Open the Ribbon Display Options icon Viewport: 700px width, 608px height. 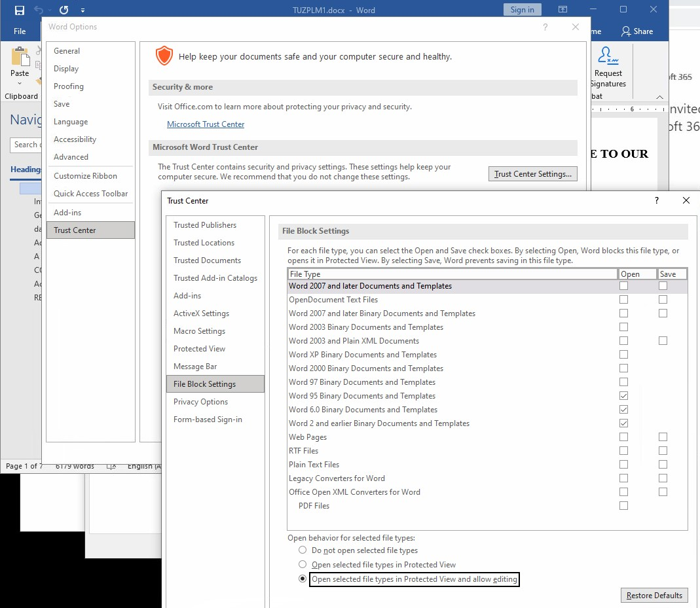tap(563, 9)
